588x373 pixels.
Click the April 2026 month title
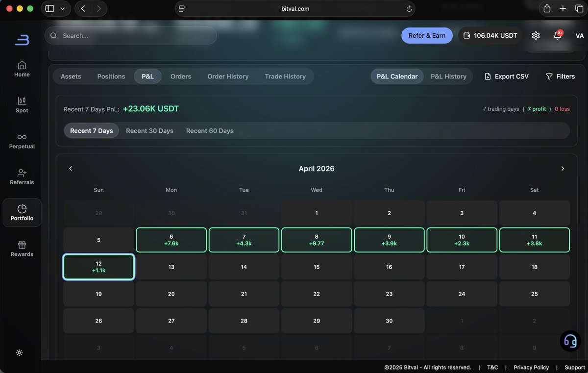click(317, 169)
